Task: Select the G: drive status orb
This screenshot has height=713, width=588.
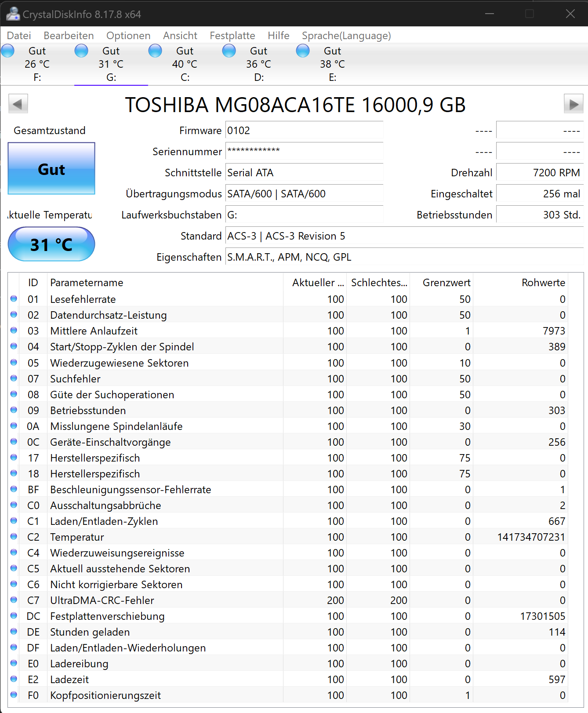Action: (x=81, y=51)
